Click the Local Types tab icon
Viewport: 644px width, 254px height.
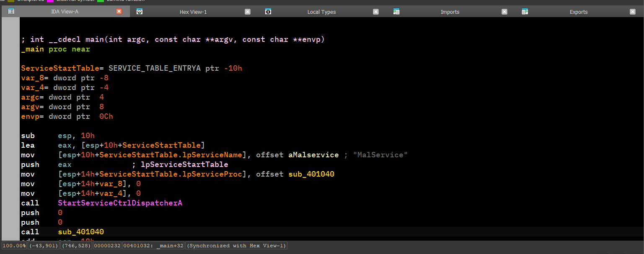[x=268, y=12]
